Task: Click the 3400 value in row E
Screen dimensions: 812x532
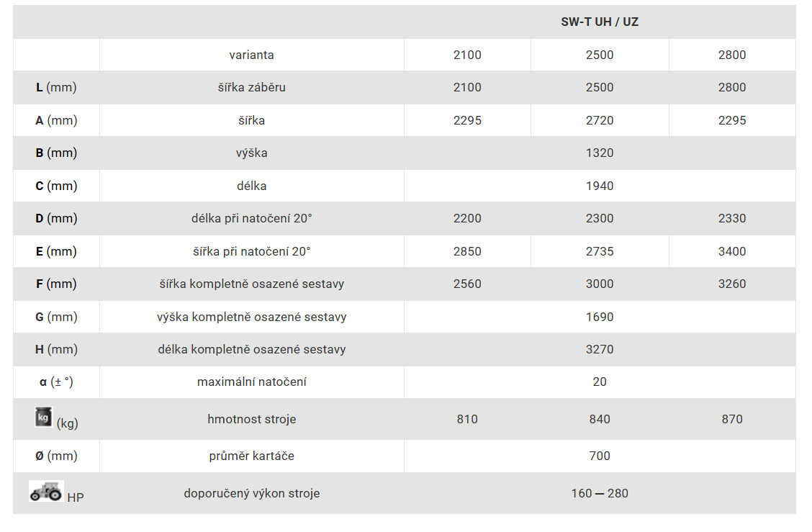Action: (731, 251)
